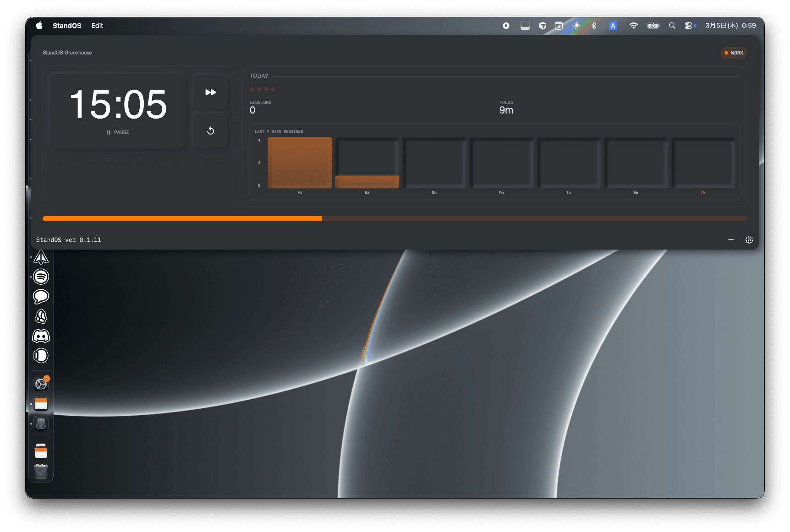Open Discord from the dock
Viewport: 790px width, 532px height.
tap(41, 336)
